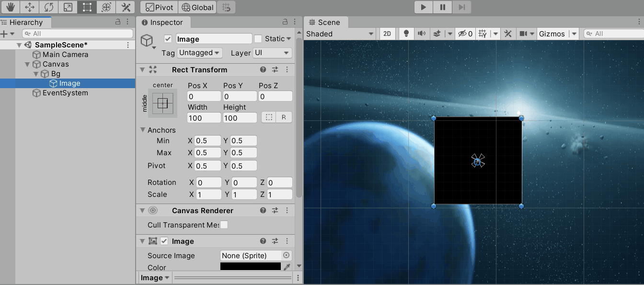
Task: Mute scene audio in Scene view
Action: pyautogui.click(x=421, y=34)
